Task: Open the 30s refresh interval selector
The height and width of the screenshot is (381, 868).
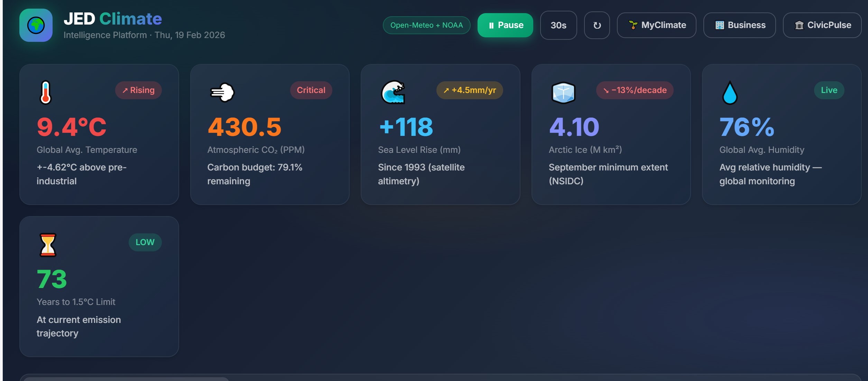Action: point(558,25)
